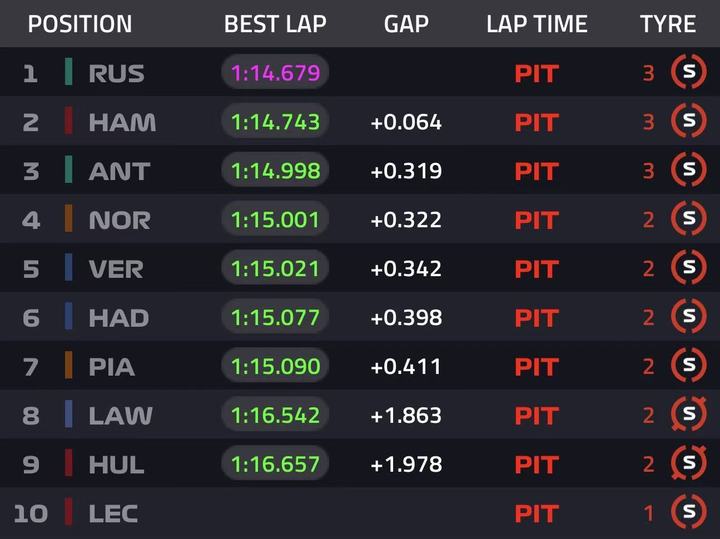Select the GAP column header
This screenshot has height=539, width=720.
coord(406,24)
